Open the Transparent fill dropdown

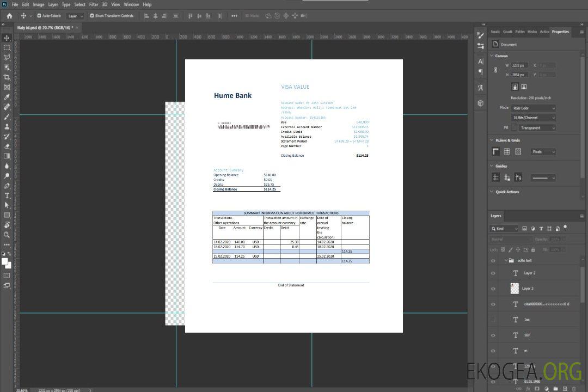point(537,128)
